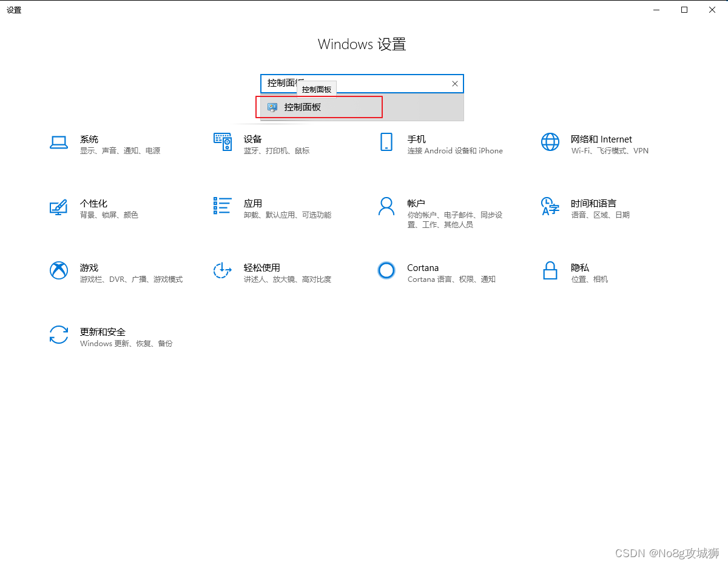This screenshot has width=728, height=565.
Task: Open 手机 settings title
Action: pyautogui.click(x=417, y=139)
